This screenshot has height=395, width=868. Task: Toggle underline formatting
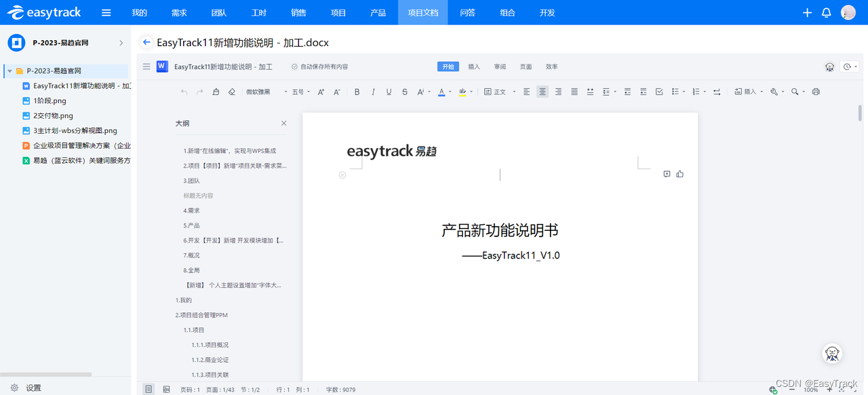pos(389,92)
